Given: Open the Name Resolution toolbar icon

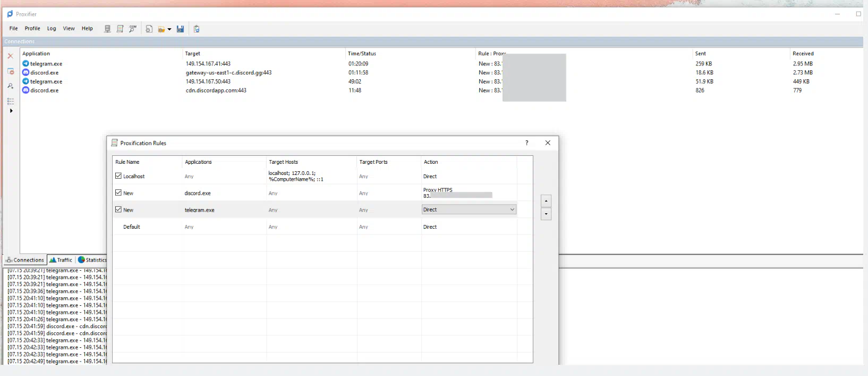Looking at the screenshot, I should coord(133,29).
